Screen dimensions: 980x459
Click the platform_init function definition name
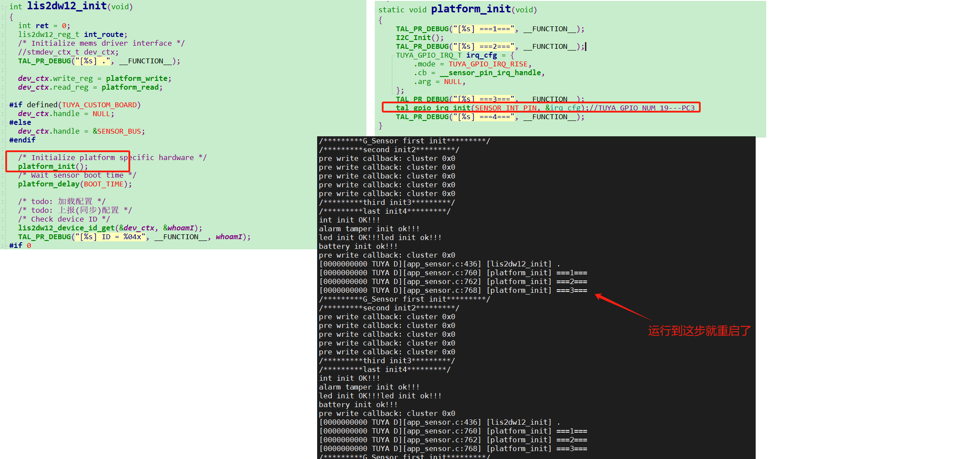click(x=471, y=9)
